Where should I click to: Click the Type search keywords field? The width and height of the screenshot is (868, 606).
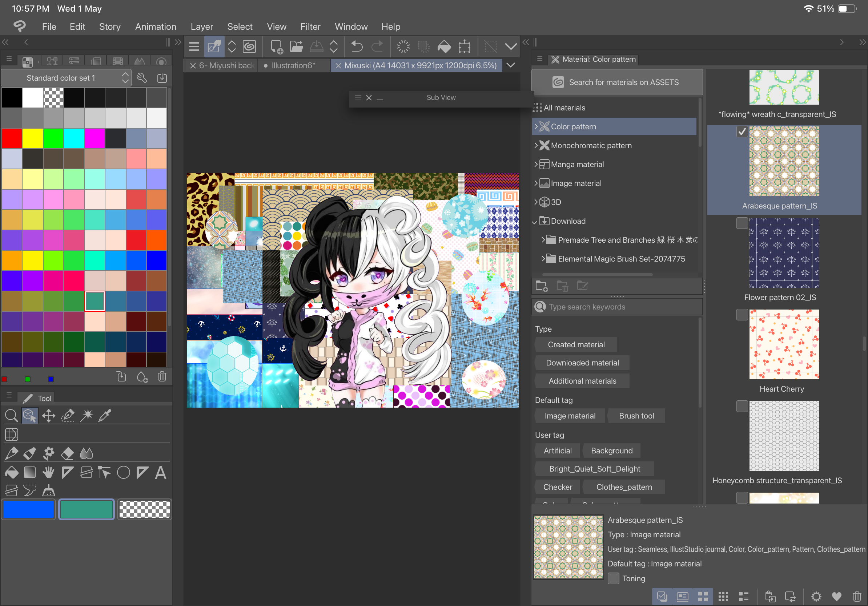[617, 307]
